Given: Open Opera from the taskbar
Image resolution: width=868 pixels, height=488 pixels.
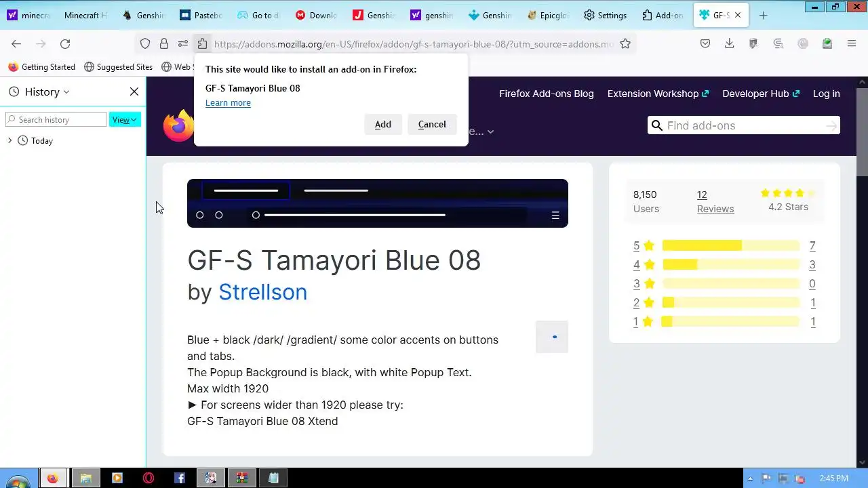Looking at the screenshot, I should pos(149,478).
